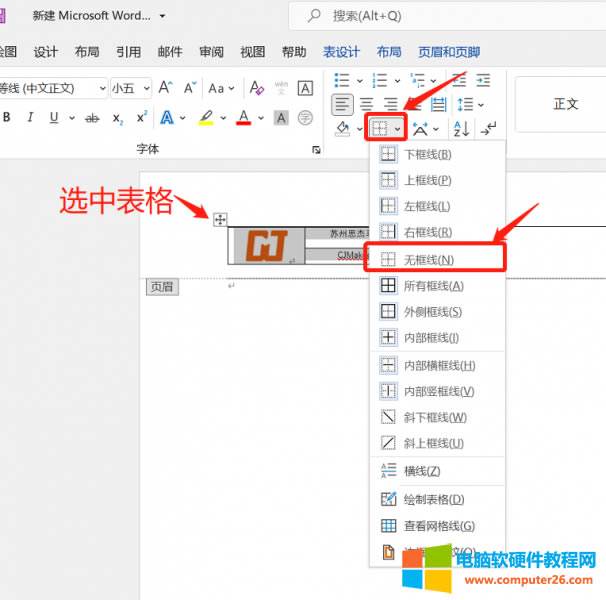Toggle View Gridlines option
Viewport: 606px width, 600px height.
(x=438, y=526)
